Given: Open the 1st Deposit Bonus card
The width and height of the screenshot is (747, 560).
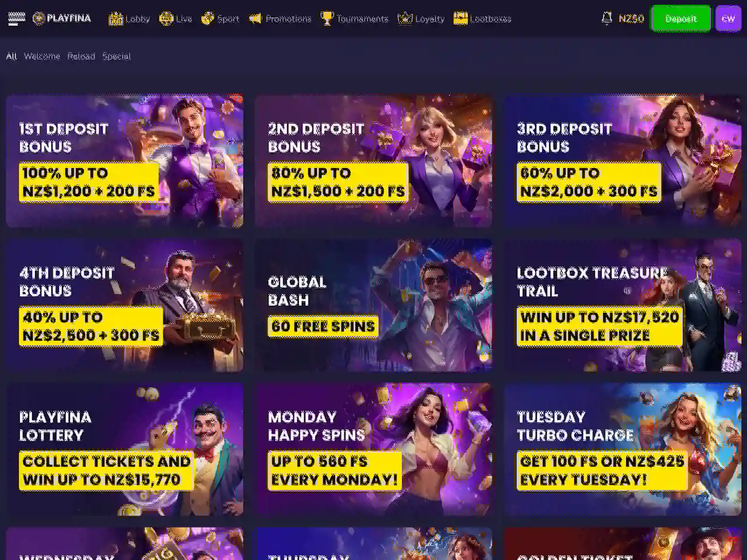Looking at the screenshot, I should point(124,161).
